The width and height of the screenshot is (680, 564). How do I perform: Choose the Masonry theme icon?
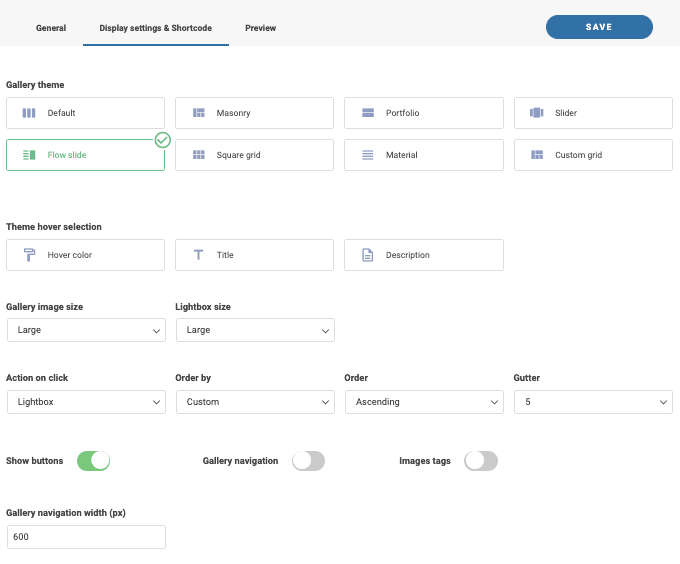pos(199,113)
